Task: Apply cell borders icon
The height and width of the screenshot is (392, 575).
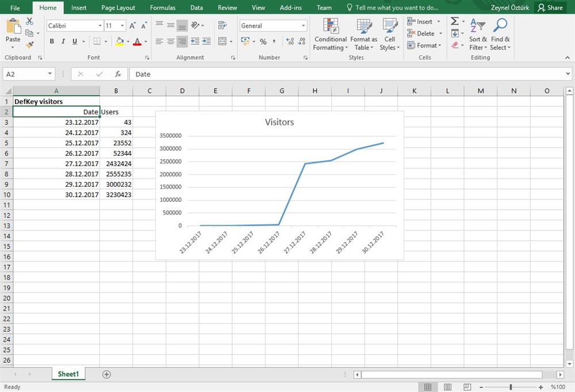Action: tap(97, 41)
